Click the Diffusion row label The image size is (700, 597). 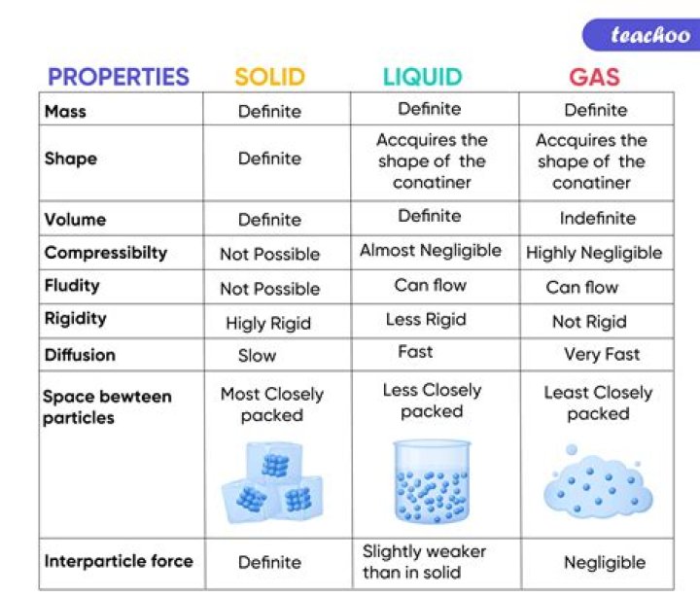click(80, 355)
